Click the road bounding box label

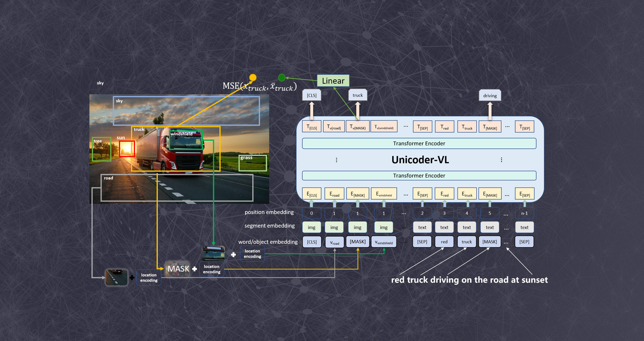point(108,178)
